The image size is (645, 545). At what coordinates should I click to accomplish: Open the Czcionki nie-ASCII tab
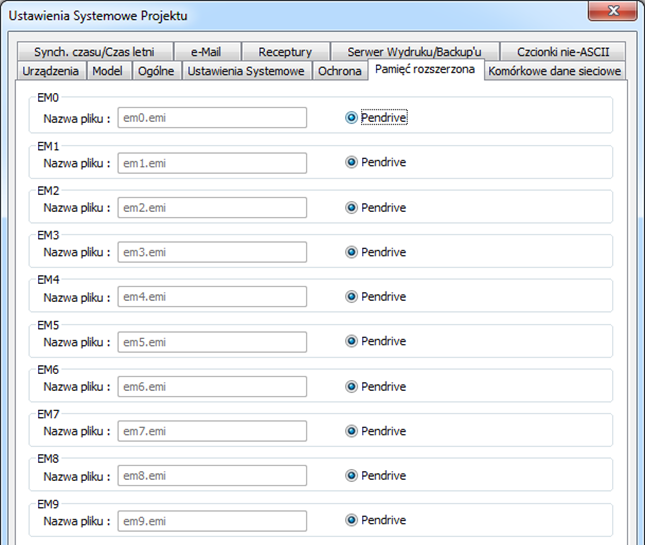[x=563, y=52]
